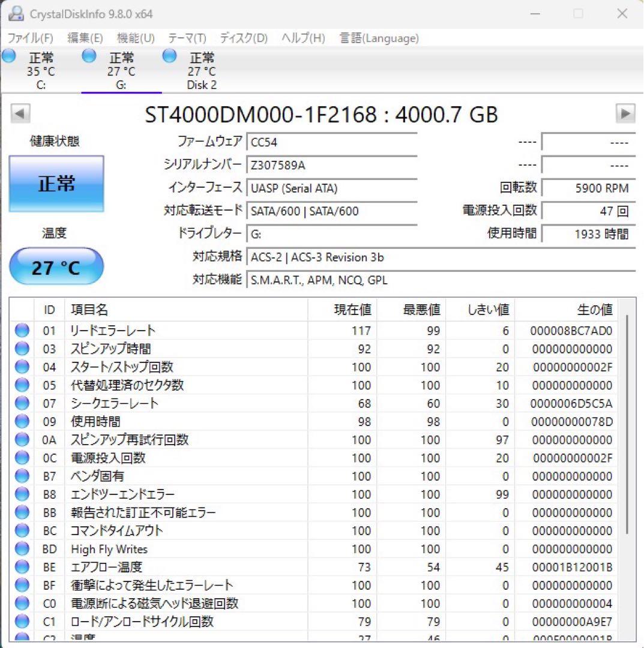Select the raw value 000008BC7AD0
644x648 pixels.
(x=571, y=331)
